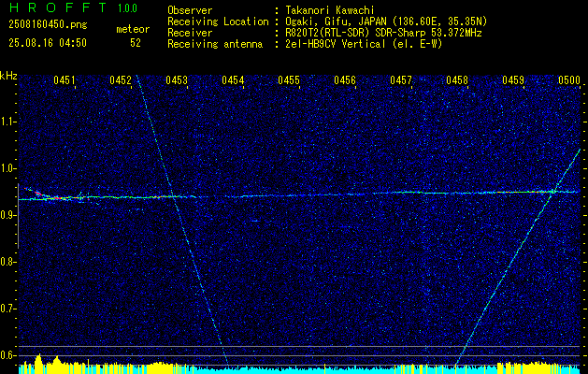
Task: Click the 0457 time marker
Action: pyautogui.click(x=401, y=79)
